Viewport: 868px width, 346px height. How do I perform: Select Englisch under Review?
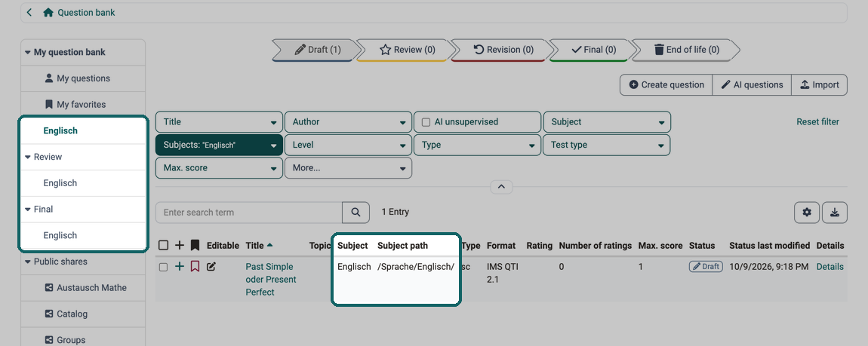(x=60, y=183)
